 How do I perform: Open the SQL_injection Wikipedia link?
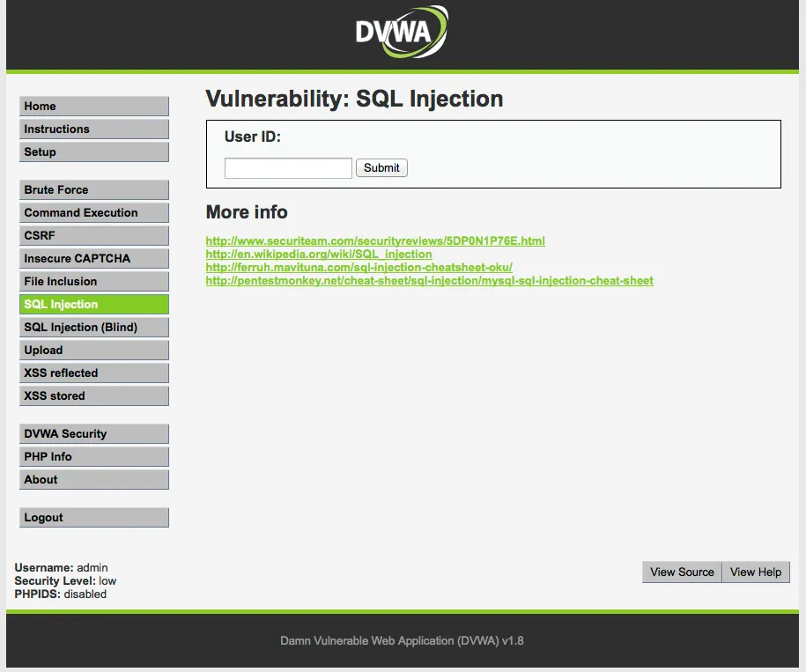318,254
